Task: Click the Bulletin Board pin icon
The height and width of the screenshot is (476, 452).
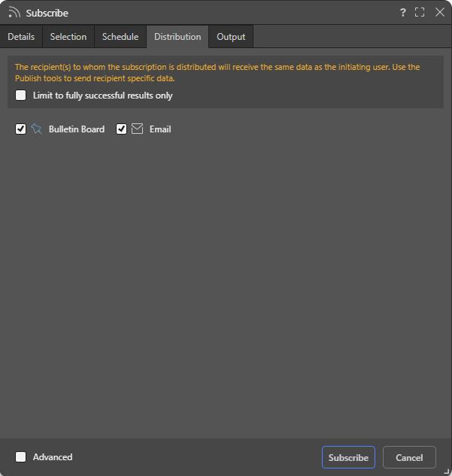Action: click(x=36, y=129)
